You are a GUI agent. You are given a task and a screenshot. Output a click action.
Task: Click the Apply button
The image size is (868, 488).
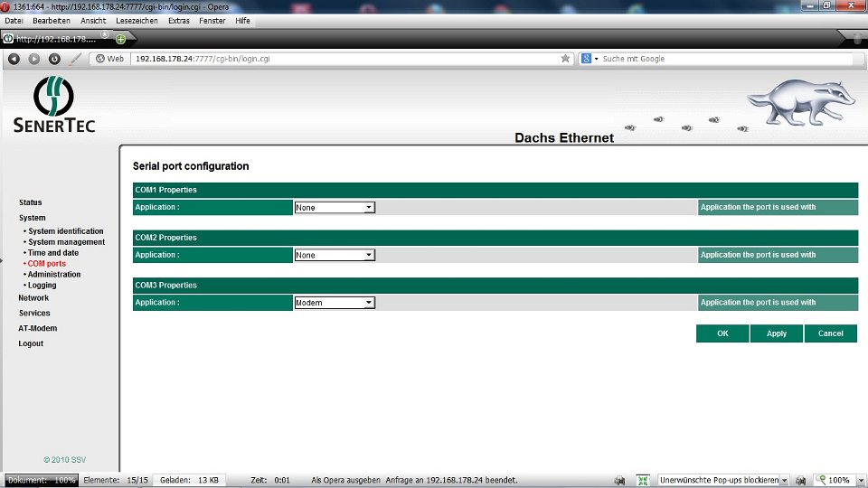point(776,333)
